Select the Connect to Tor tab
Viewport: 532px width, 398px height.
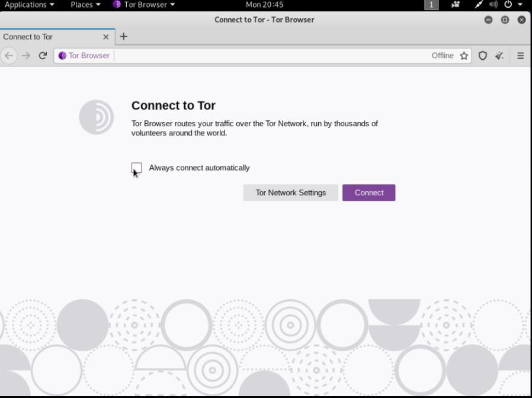pyautogui.click(x=57, y=37)
